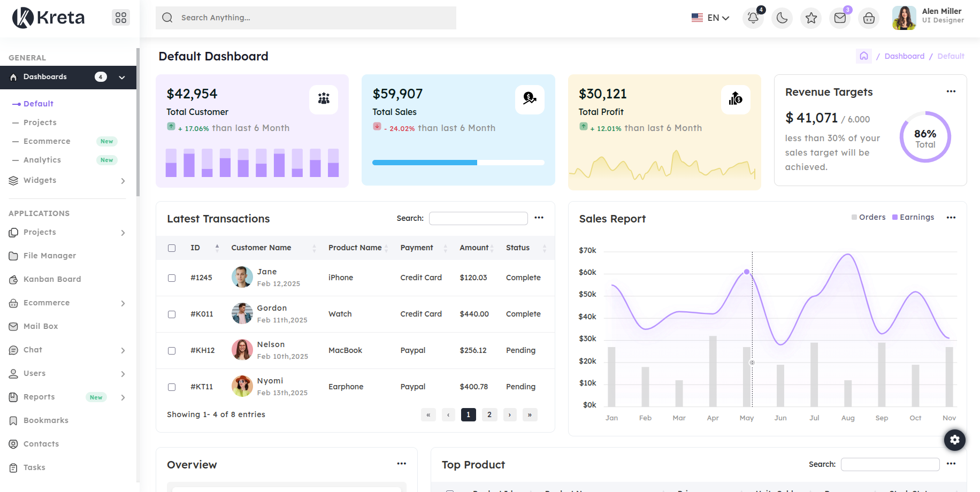980x492 pixels.
Task: Open the EN language dropdown
Action: [710, 18]
